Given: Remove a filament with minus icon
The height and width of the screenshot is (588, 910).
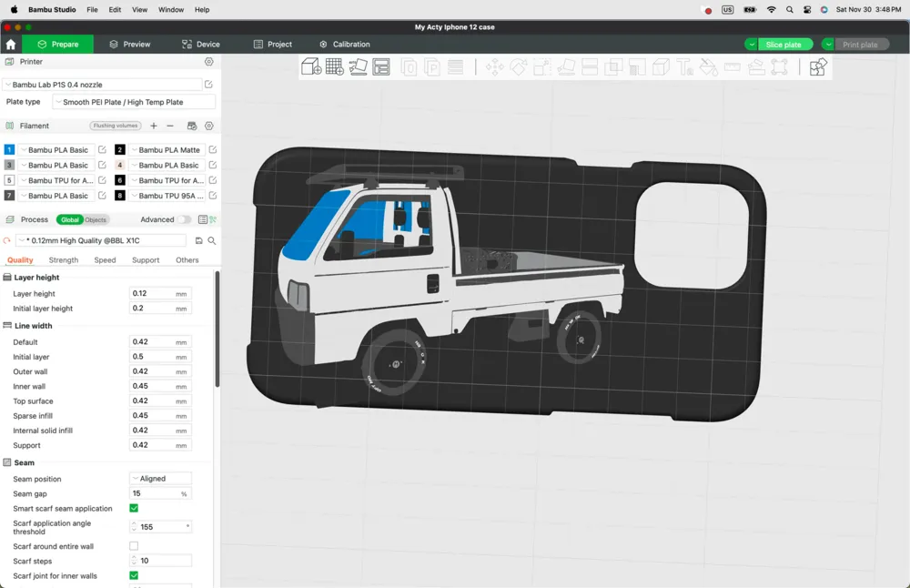Looking at the screenshot, I should coord(170,126).
